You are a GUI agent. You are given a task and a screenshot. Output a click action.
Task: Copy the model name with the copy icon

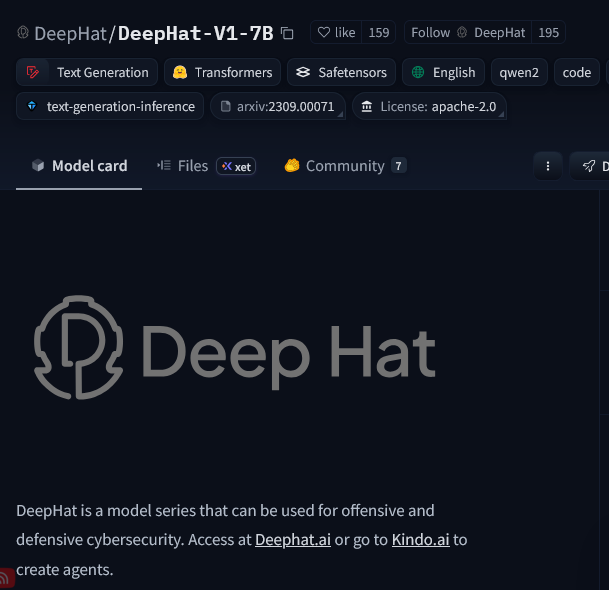287,33
